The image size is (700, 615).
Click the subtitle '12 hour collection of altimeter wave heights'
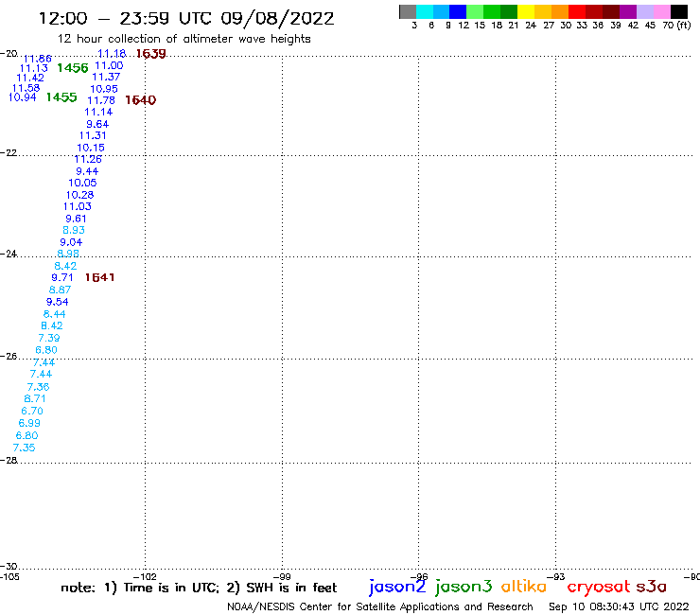click(184, 39)
